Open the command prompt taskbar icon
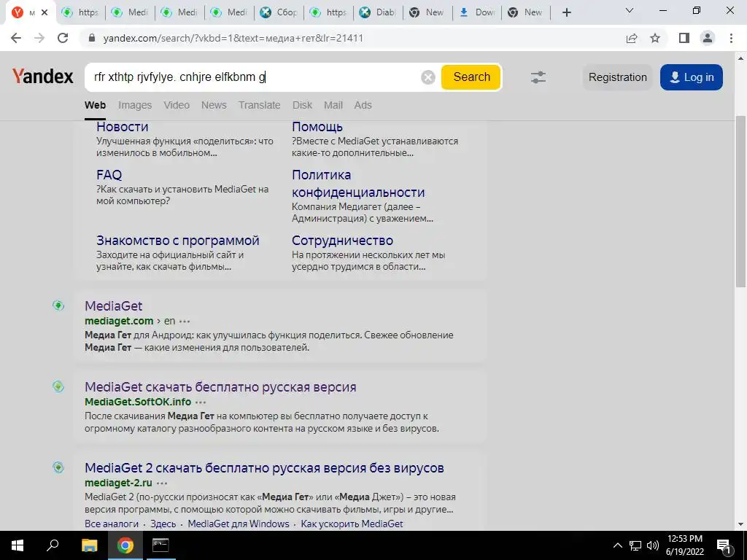Image resolution: width=747 pixels, height=560 pixels. (160, 545)
